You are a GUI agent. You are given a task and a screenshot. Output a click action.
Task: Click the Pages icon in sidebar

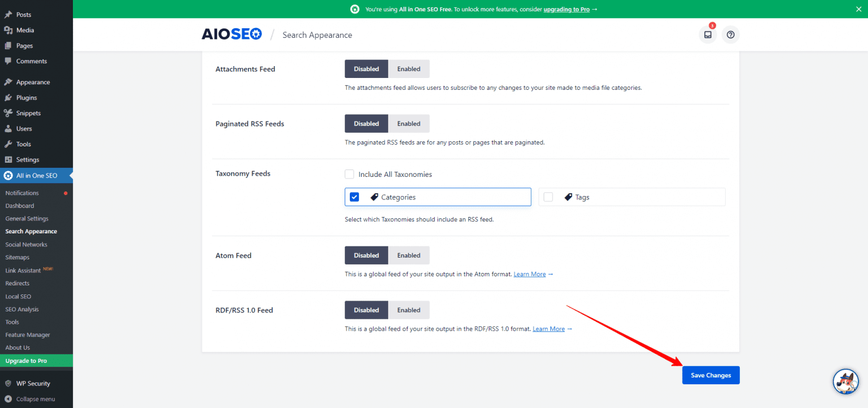pos(8,45)
